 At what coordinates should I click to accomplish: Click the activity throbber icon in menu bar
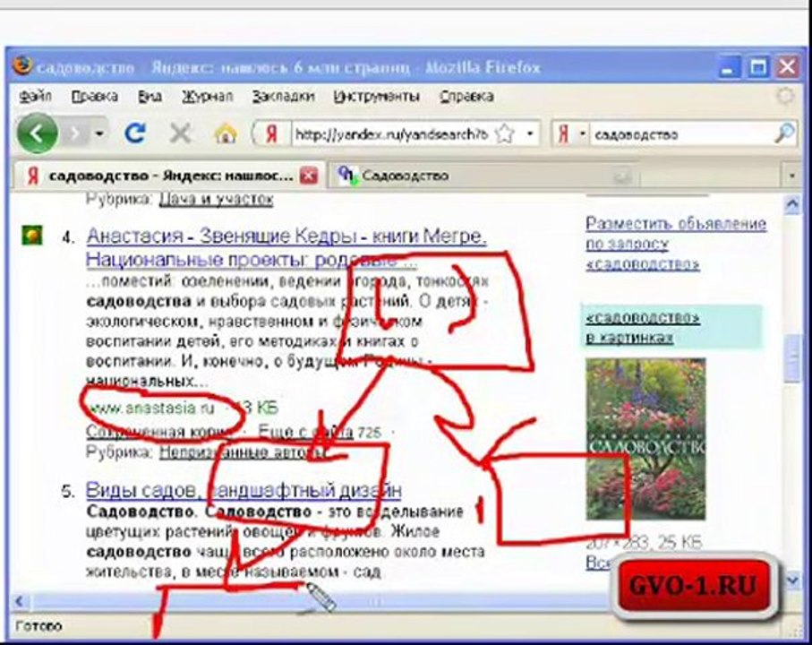click(x=785, y=97)
